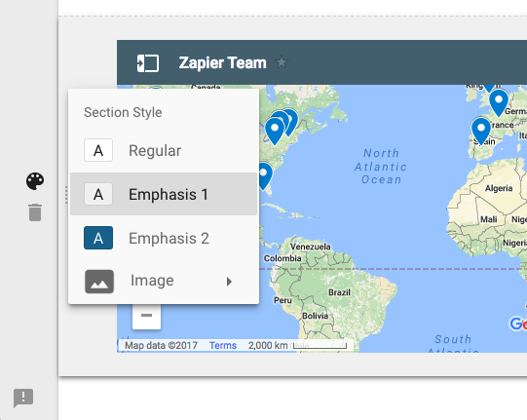Click the Section Style menu heading
The width and height of the screenshot is (527, 420).
click(x=123, y=112)
